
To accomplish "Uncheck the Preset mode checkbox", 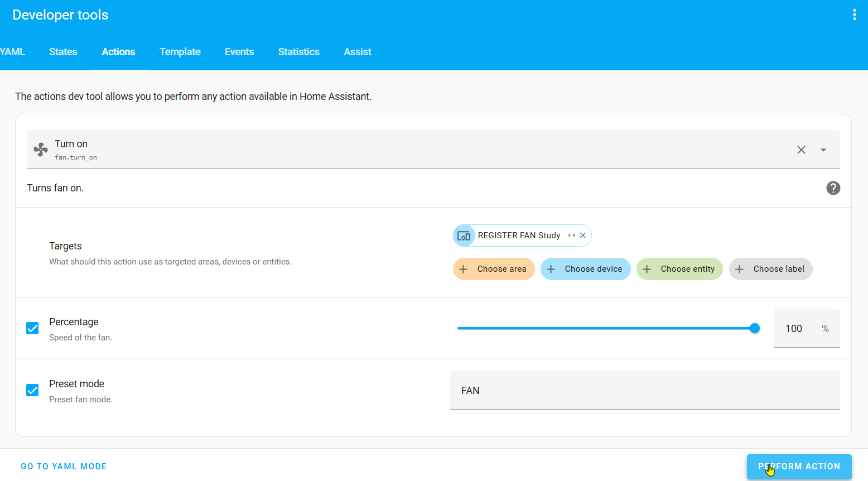I will (32, 390).
